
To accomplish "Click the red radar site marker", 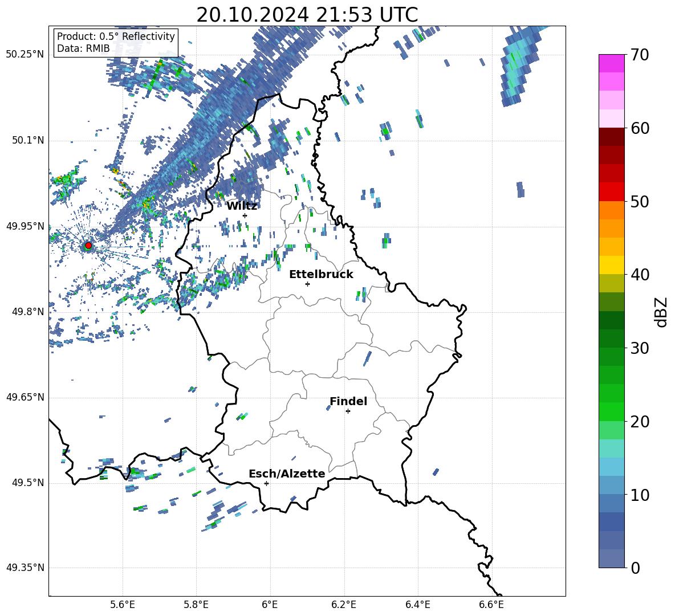I will click(x=88, y=246).
